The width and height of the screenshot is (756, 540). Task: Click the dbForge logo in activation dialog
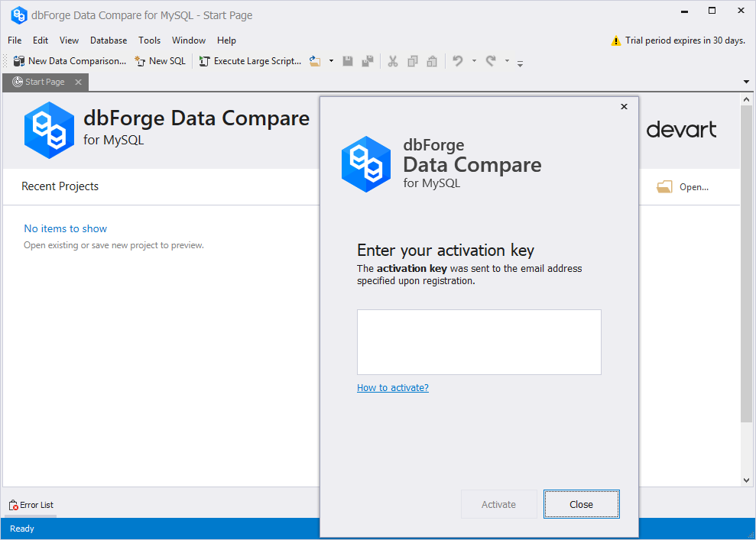366,164
